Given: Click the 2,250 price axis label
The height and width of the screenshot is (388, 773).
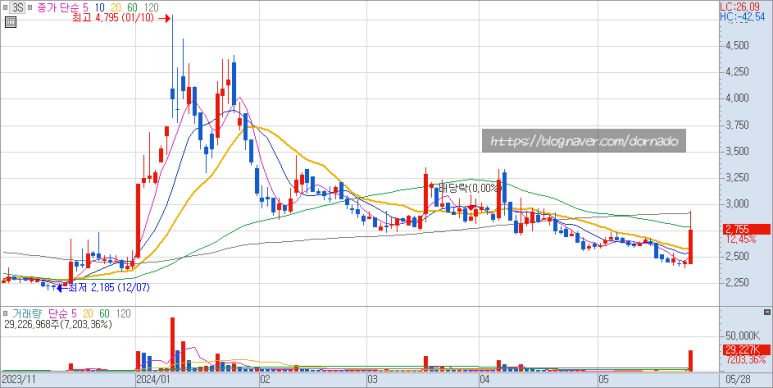Looking at the screenshot, I should 738,282.
